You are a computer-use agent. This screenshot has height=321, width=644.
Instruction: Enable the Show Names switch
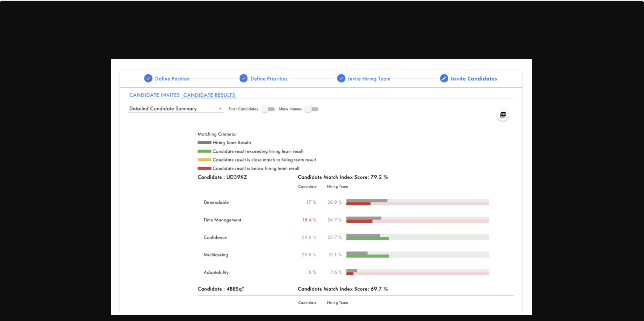(x=311, y=109)
